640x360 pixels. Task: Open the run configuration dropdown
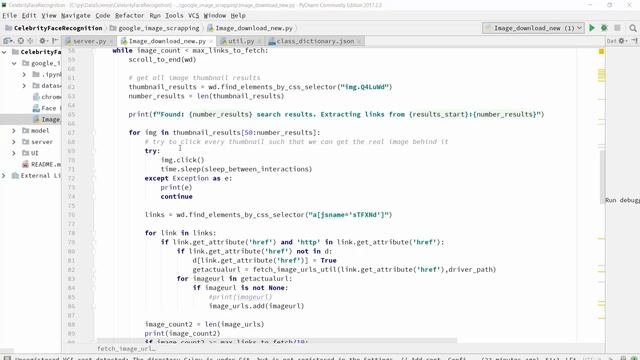(533, 28)
